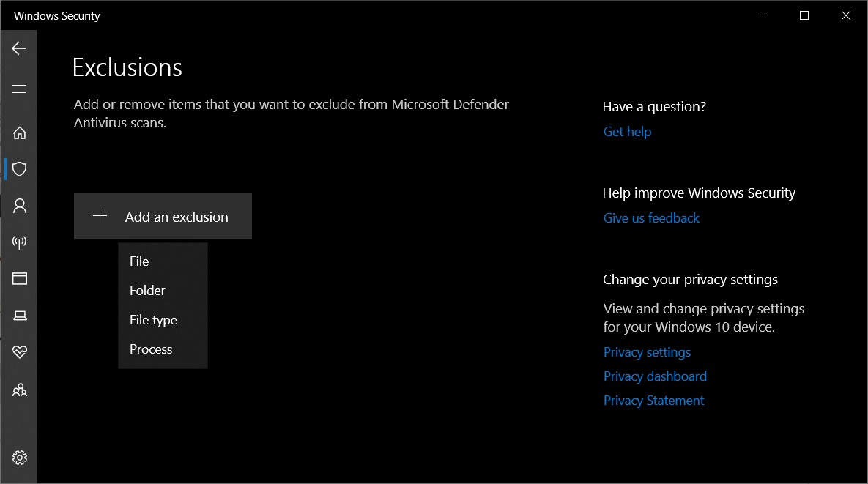This screenshot has height=484, width=868.
Task: Open the Home section icon
Action: [19, 133]
